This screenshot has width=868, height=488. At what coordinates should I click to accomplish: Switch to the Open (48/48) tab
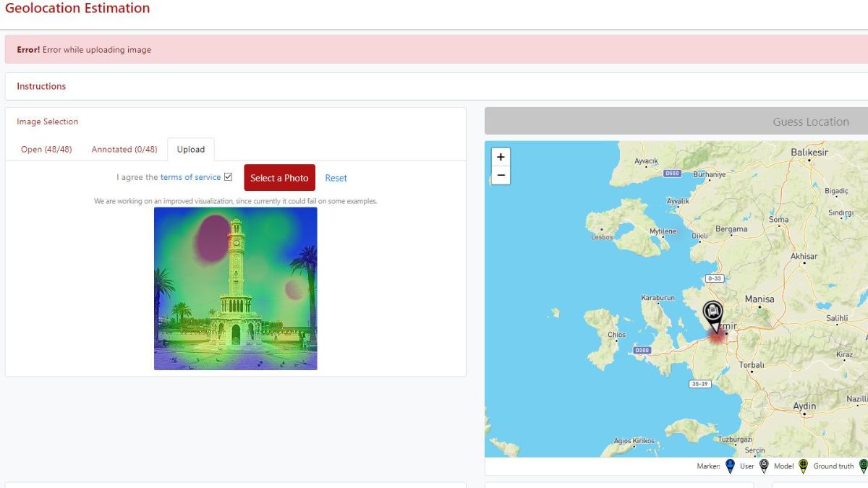coord(46,150)
